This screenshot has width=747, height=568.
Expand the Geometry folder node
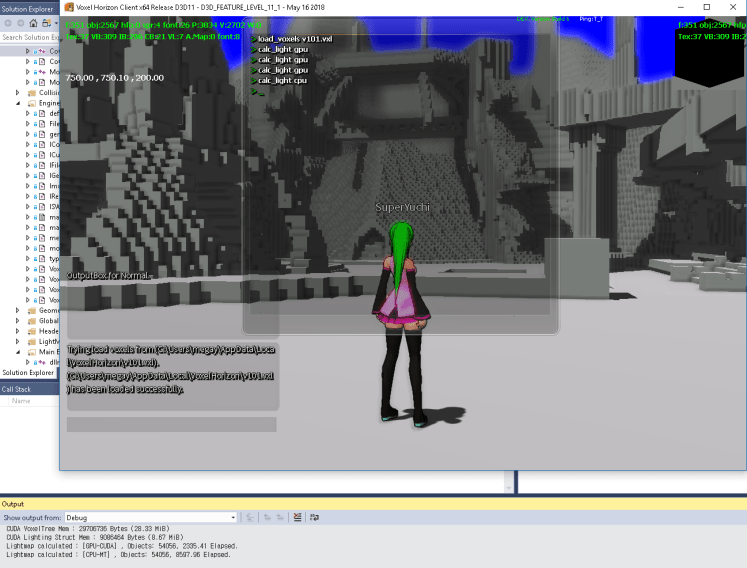click(18, 310)
